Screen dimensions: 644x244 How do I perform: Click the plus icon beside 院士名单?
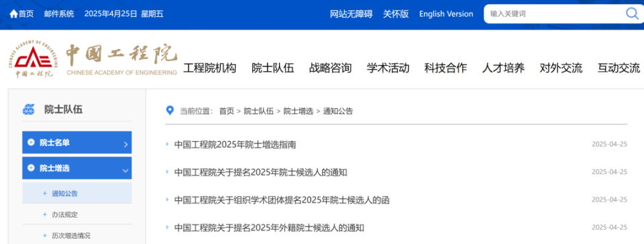point(31,143)
